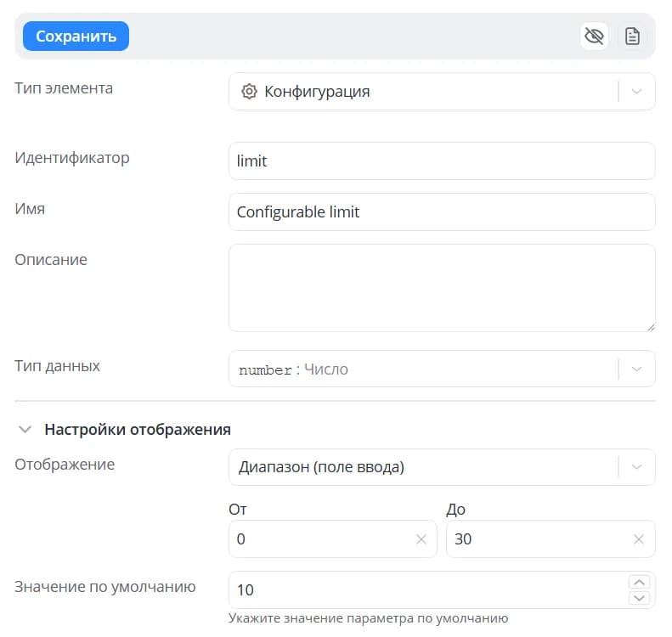Focus the До field with value 30

[x=551, y=538]
